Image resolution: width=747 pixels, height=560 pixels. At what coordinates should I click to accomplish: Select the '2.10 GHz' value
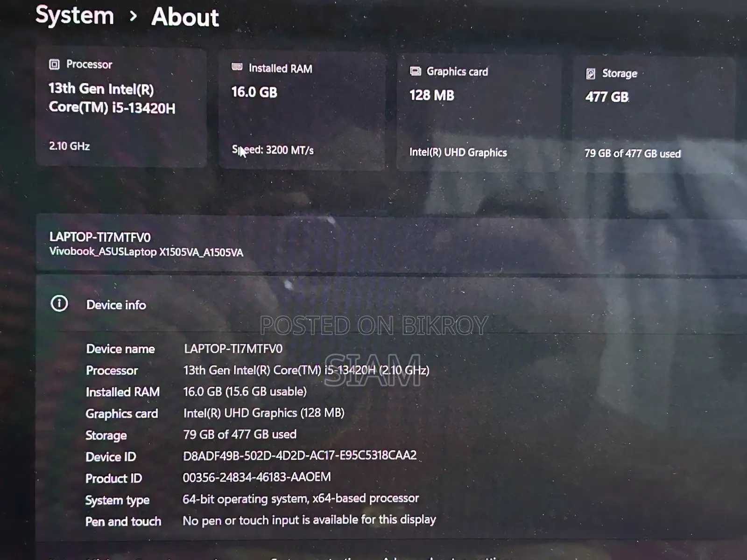(70, 146)
